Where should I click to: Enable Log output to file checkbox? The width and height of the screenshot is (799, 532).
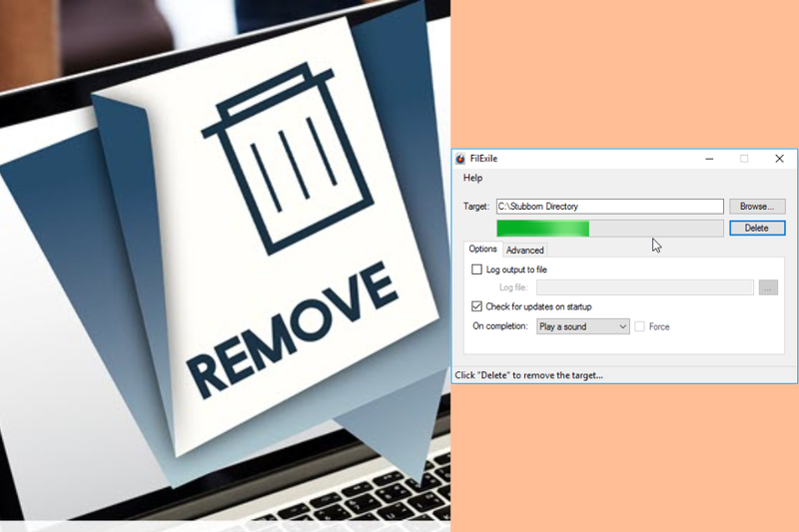coord(476,269)
